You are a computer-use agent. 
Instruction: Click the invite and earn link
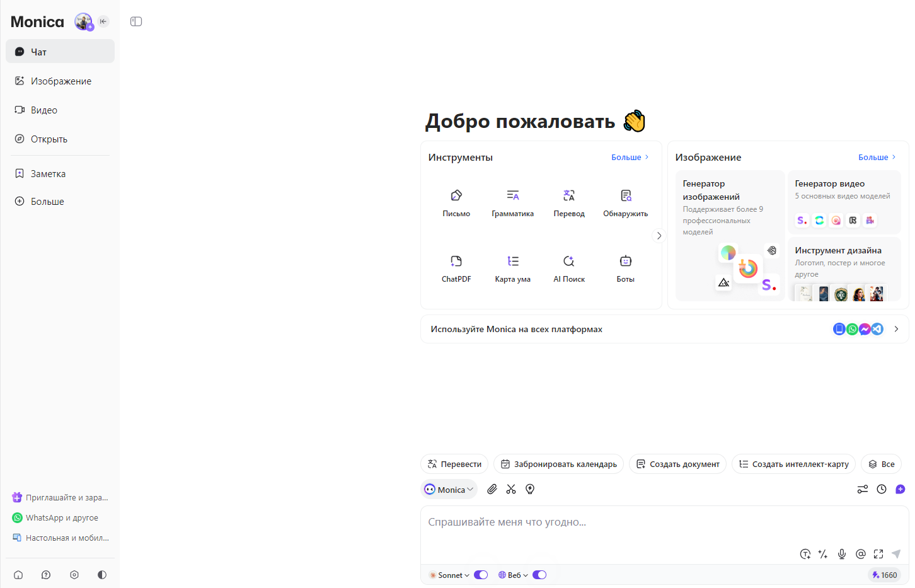click(x=60, y=497)
